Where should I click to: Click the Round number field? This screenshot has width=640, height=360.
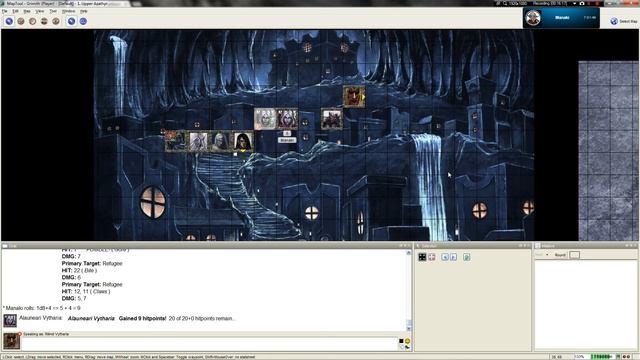[574, 255]
